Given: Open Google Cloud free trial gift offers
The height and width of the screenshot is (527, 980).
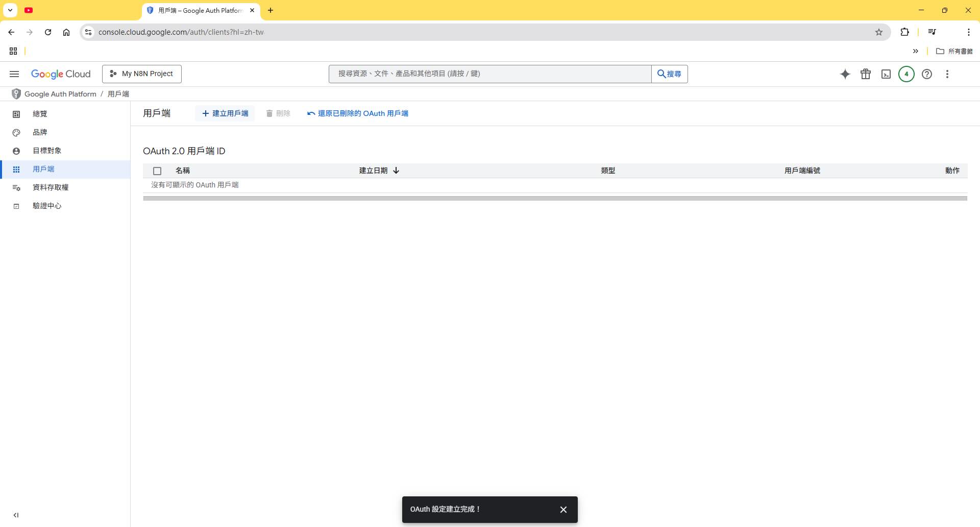Looking at the screenshot, I should [x=866, y=74].
